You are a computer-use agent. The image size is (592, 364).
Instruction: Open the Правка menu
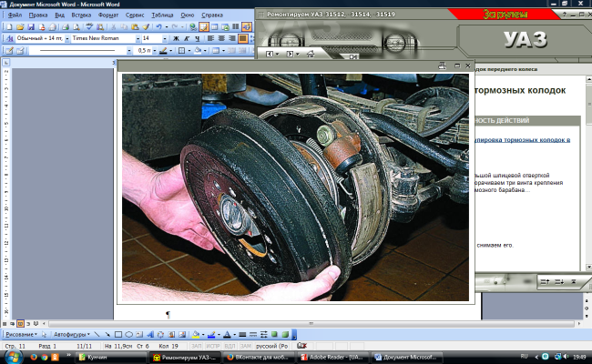pos(37,15)
